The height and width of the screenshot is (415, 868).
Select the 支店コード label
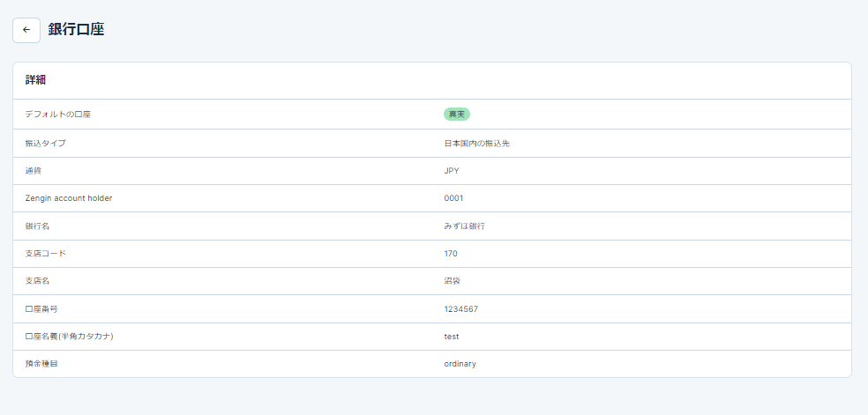click(x=45, y=254)
